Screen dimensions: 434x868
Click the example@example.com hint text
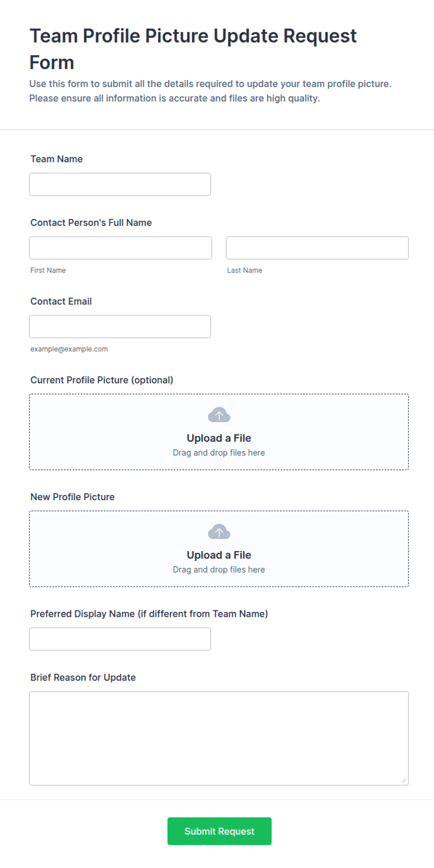click(x=69, y=349)
